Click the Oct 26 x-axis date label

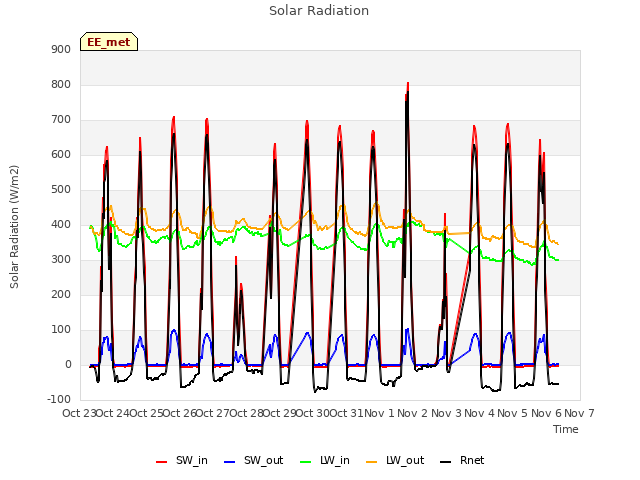coord(179,413)
